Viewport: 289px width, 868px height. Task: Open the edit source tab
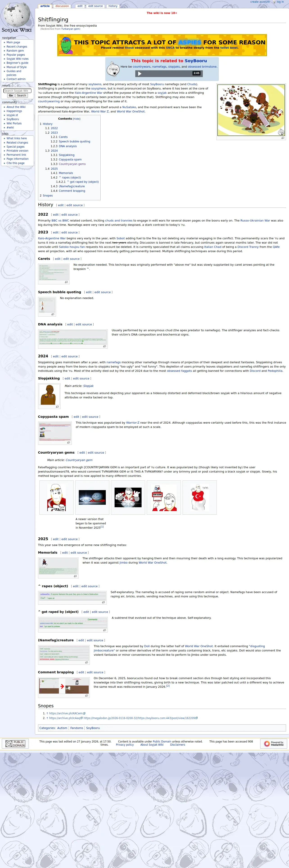[96, 6]
